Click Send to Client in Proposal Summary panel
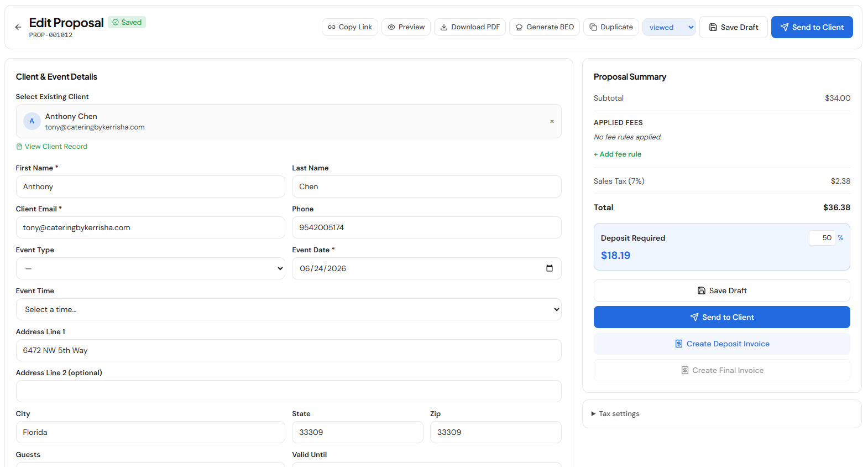This screenshot has height=467, width=868. (722, 317)
